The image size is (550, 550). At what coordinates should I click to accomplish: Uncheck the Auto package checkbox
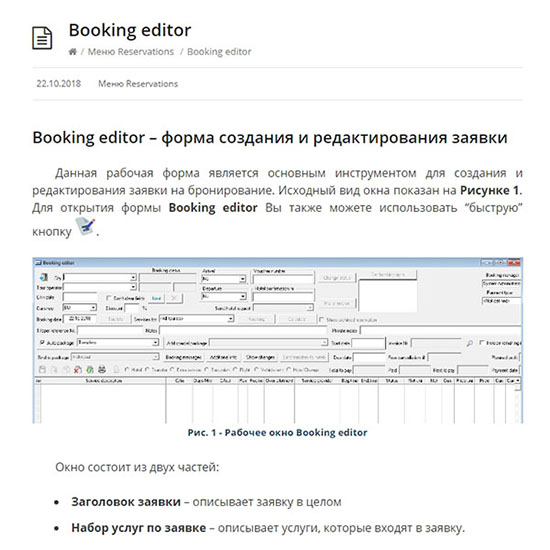tap(42, 342)
